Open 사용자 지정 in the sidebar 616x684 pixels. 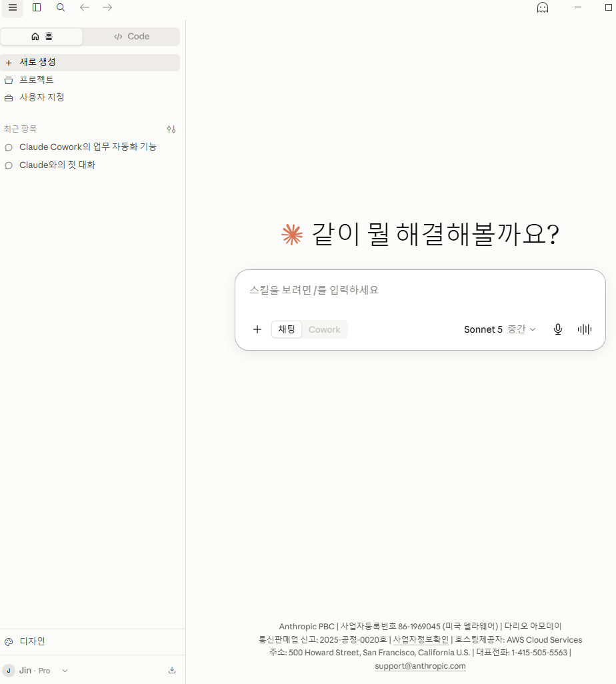tap(90, 97)
